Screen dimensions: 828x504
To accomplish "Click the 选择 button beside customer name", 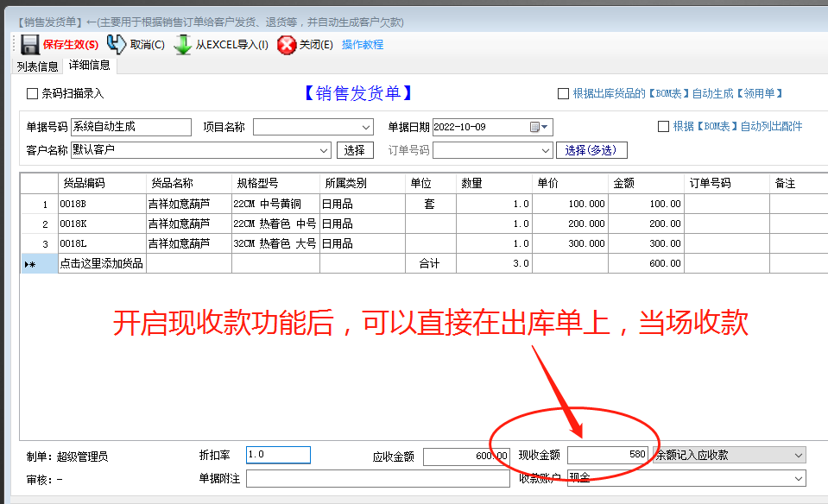I will click(x=357, y=149).
